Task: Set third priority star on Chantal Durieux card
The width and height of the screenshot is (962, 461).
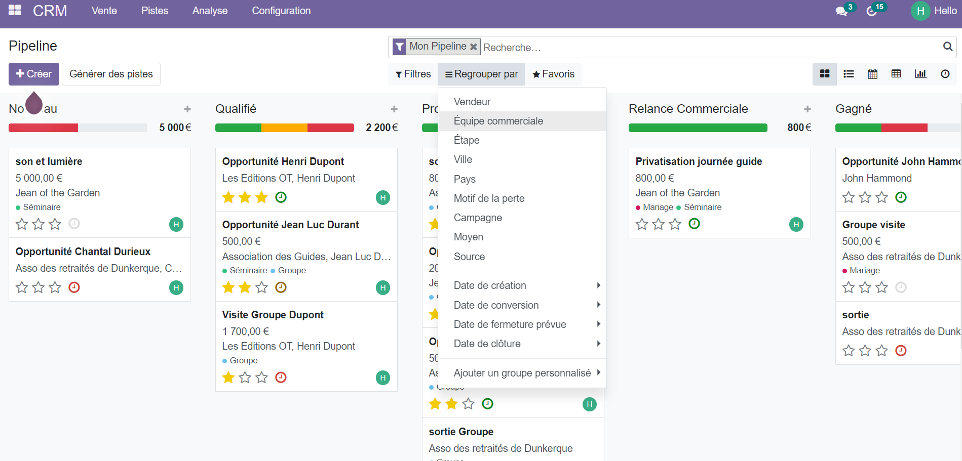Action: click(55, 287)
